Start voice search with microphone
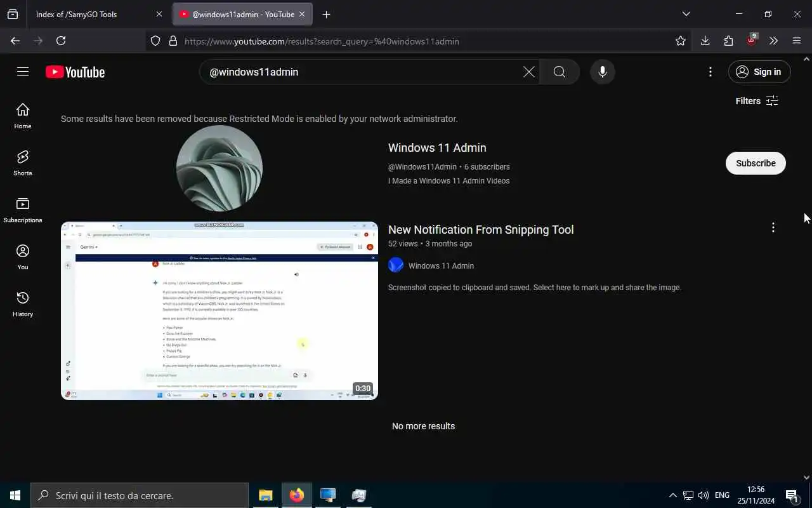812x508 pixels. (603, 72)
